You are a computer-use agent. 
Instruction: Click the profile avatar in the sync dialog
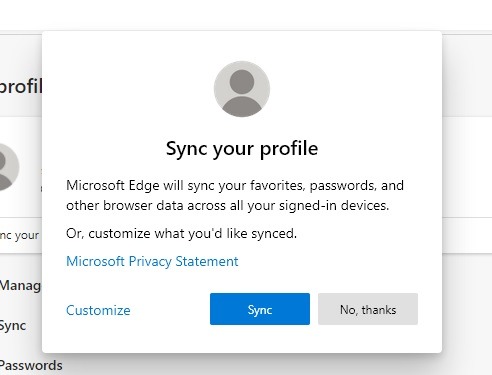pos(242,89)
